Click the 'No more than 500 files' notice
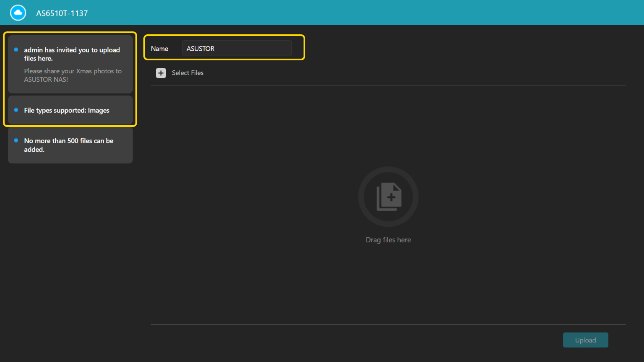Screen dimensions: 644x362 click(x=69, y=145)
